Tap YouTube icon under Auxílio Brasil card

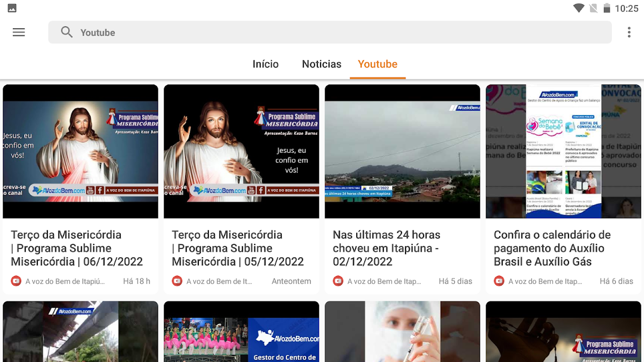click(x=499, y=281)
